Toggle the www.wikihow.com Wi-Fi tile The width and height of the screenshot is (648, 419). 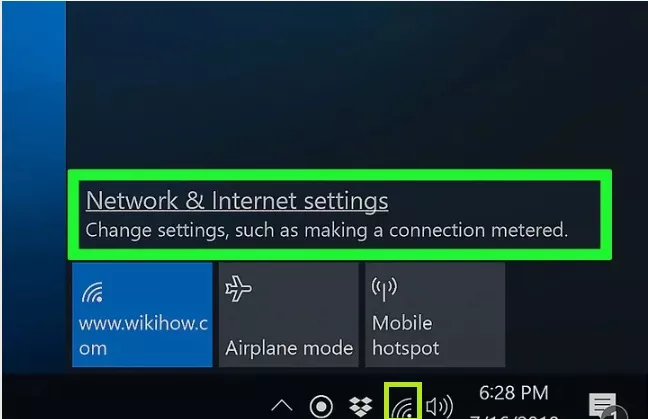(142, 314)
